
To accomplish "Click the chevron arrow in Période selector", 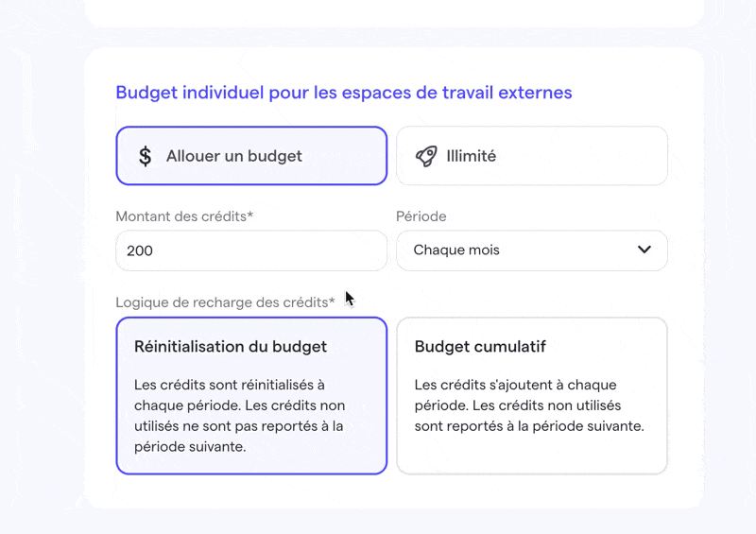I will click(644, 250).
